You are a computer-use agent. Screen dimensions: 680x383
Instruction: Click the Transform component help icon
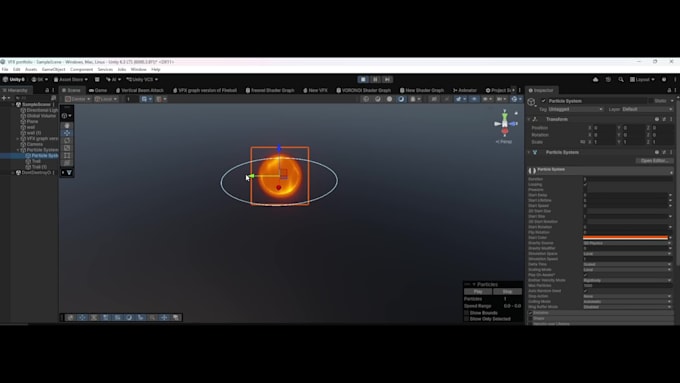[x=657, y=119]
